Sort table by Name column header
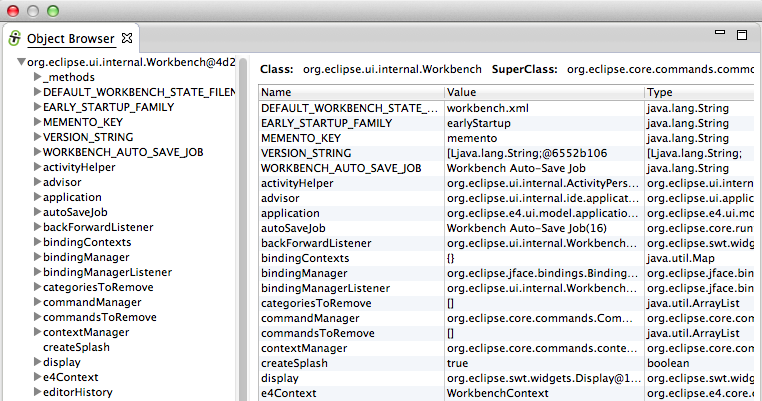Screen dimensions: 762x401 click(x=350, y=92)
